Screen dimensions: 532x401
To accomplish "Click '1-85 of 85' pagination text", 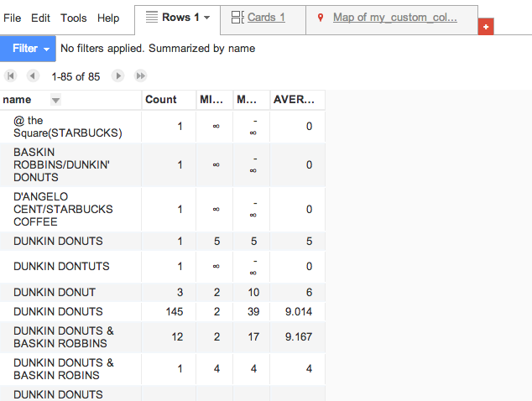I will click(x=76, y=76).
